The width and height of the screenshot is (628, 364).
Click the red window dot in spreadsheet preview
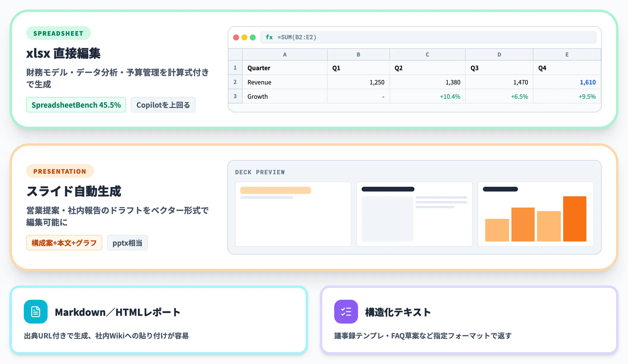point(236,37)
